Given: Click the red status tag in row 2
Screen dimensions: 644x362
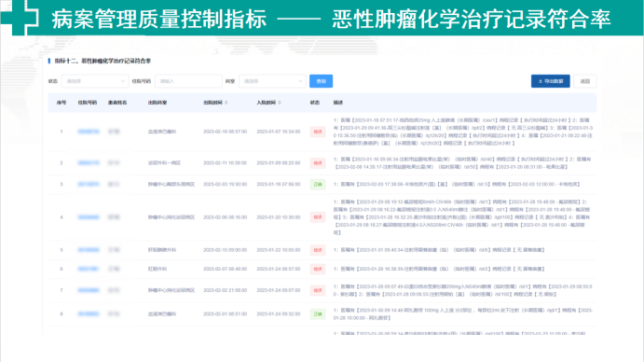Looking at the screenshot, I should tap(318, 163).
